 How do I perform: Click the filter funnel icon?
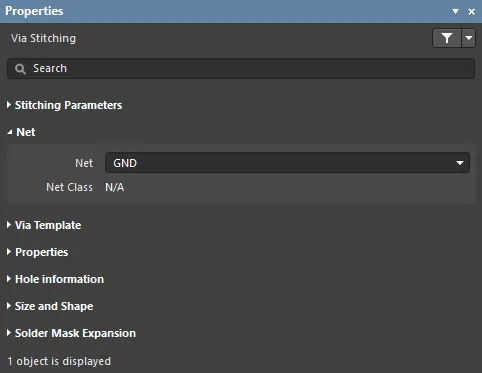click(x=447, y=38)
